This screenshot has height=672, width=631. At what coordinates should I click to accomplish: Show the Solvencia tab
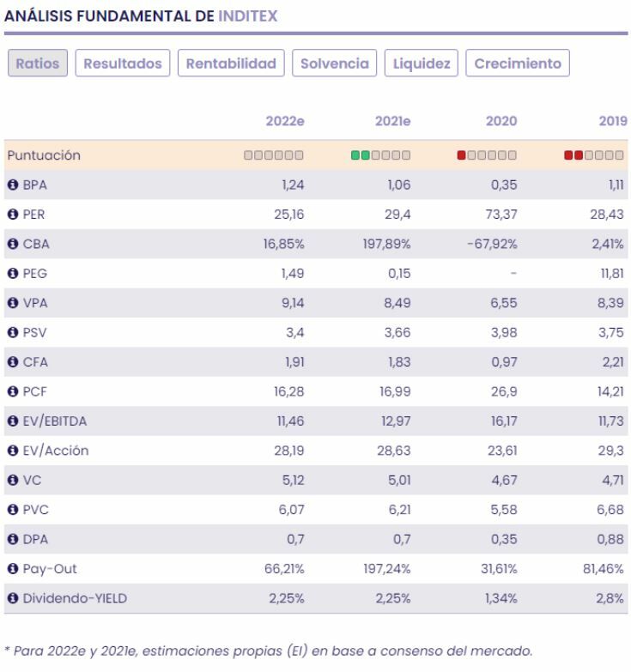pyautogui.click(x=334, y=64)
